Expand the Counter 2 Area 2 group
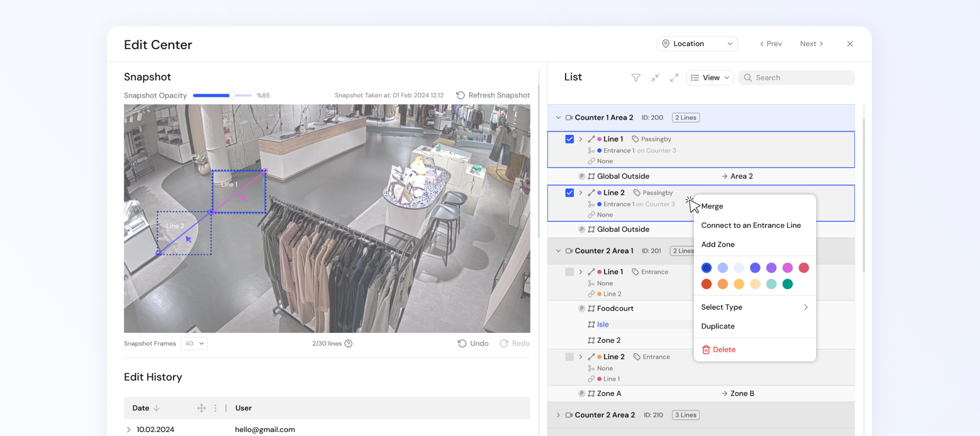The height and width of the screenshot is (436, 980). pyautogui.click(x=558, y=416)
